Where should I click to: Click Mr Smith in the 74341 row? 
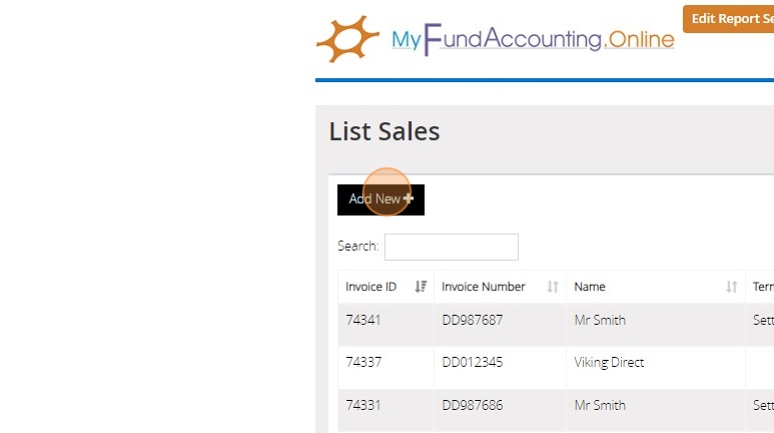[600, 320]
